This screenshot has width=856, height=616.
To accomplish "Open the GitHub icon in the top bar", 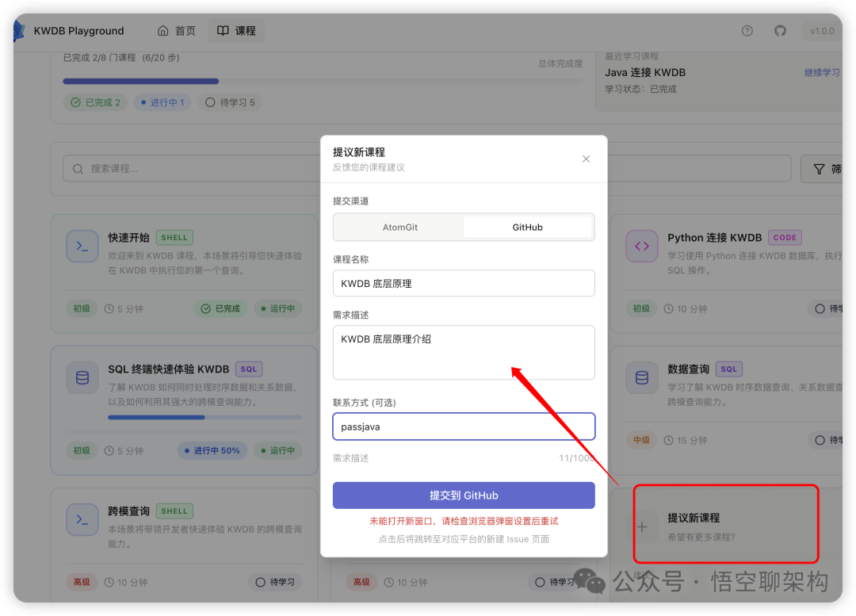I will coord(780,30).
